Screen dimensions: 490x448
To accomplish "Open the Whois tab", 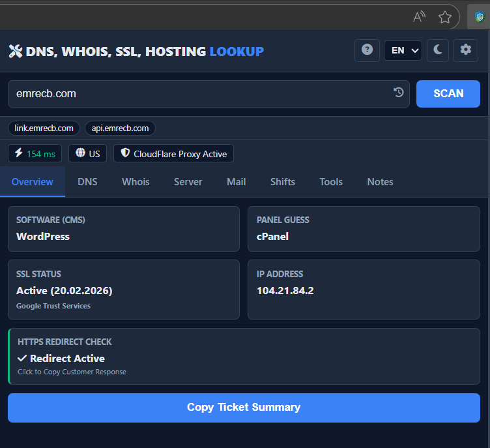I will (136, 182).
